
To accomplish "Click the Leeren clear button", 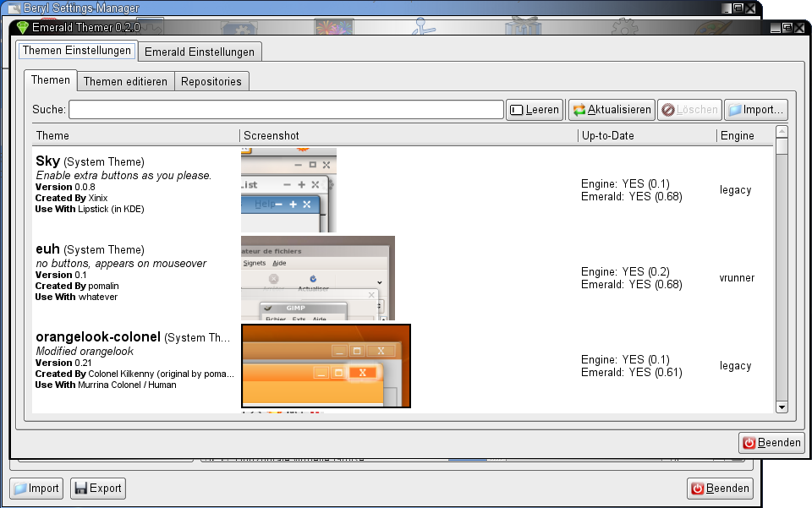I will point(535,110).
